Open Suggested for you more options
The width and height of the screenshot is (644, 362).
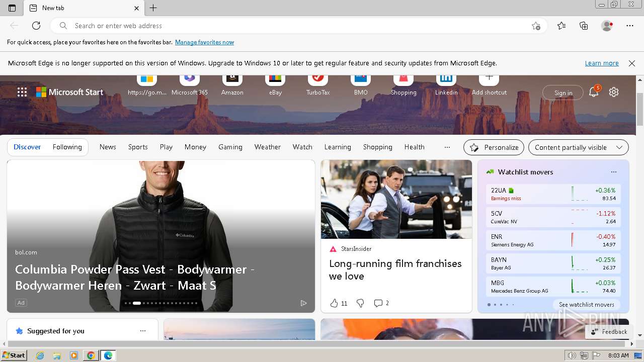pos(143,331)
